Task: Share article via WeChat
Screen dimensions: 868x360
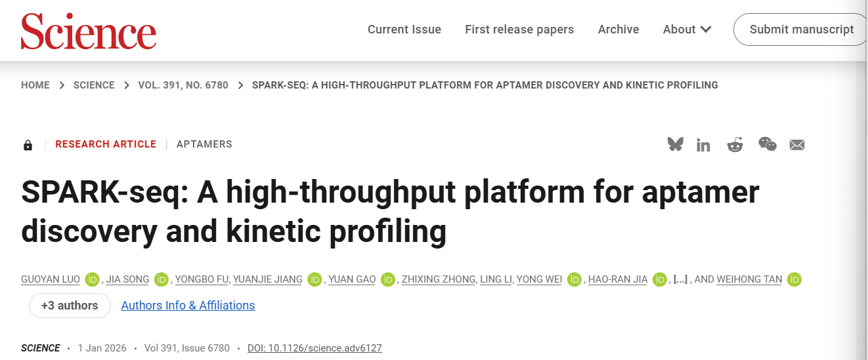Action: point(767,144)
